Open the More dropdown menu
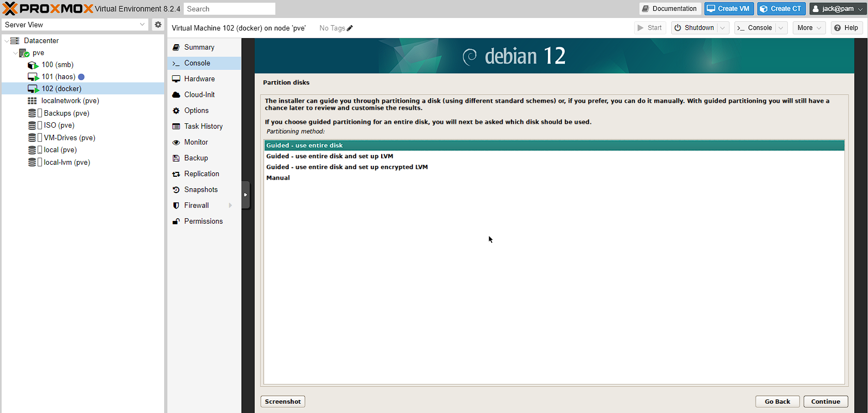The height and width of the screenshot is (413, 868). pos(809,28)
